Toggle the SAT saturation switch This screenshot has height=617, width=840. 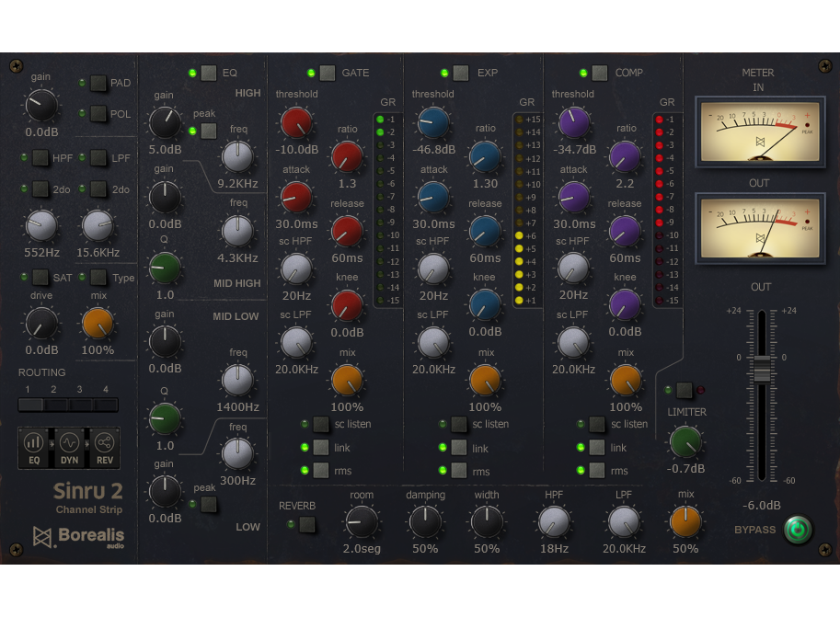(40, 278)
